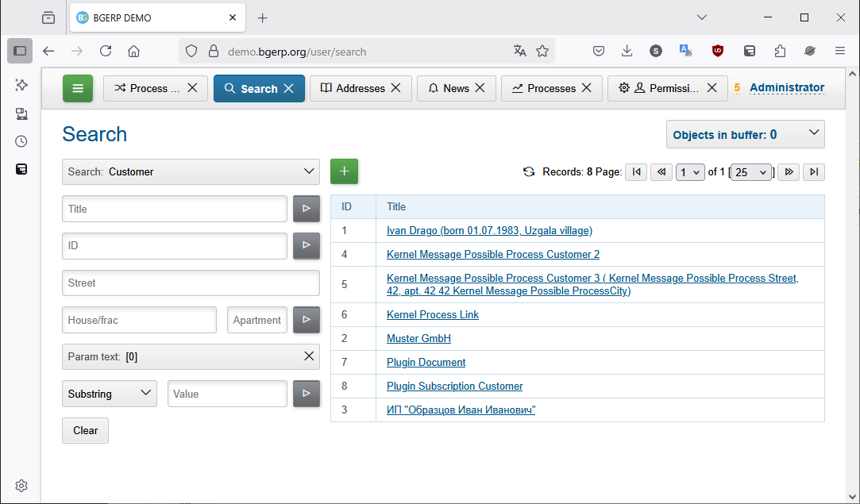The width and height of the screenshot is (860, 504).
Task: Open the Muster GmbH customer link
Action: (418, 338)
